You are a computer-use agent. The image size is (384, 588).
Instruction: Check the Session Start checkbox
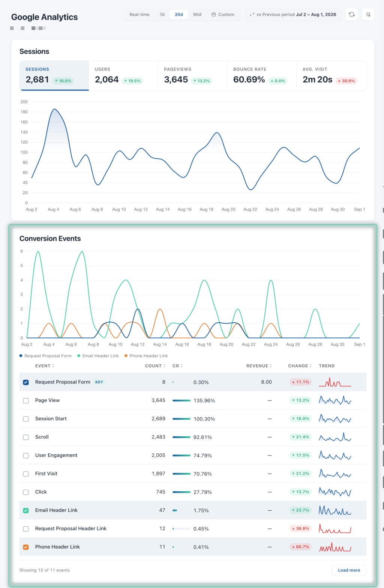pos(26,419)
